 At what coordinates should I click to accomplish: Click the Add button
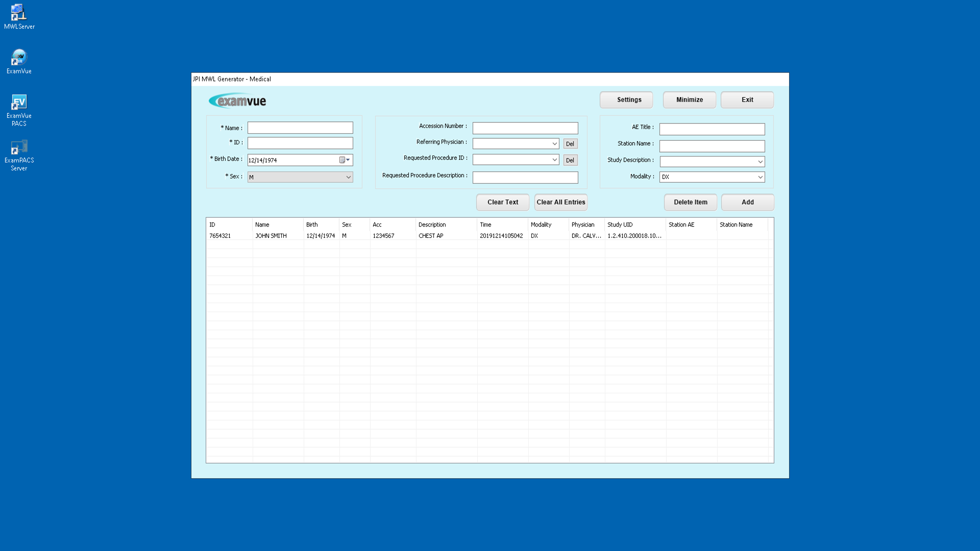click(x=748, y=203)
